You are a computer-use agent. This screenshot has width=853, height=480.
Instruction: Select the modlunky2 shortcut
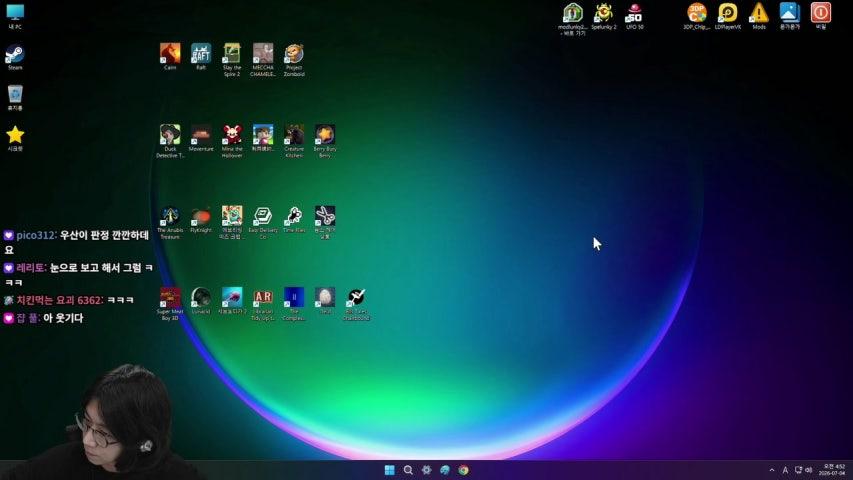pyautogui.click(x=572, y=19)
